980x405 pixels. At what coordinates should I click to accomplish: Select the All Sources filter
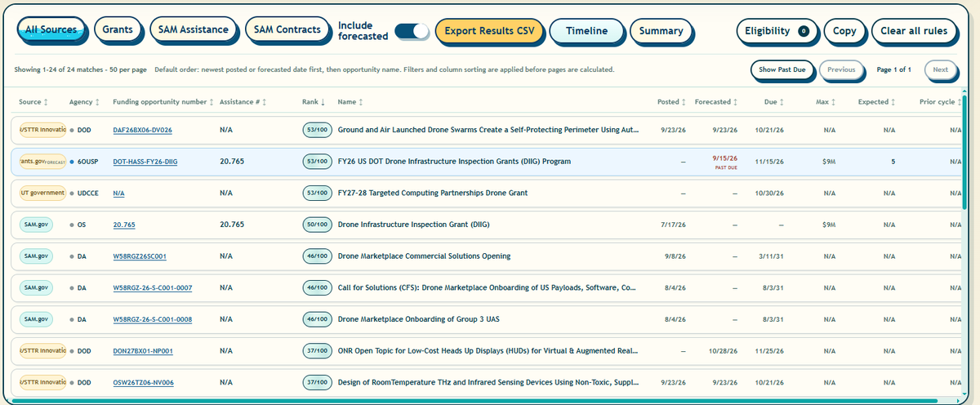[51, 30]
